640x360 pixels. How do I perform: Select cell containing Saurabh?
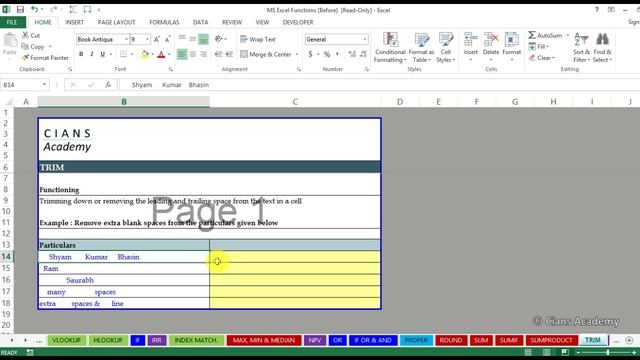coord(124,280)
